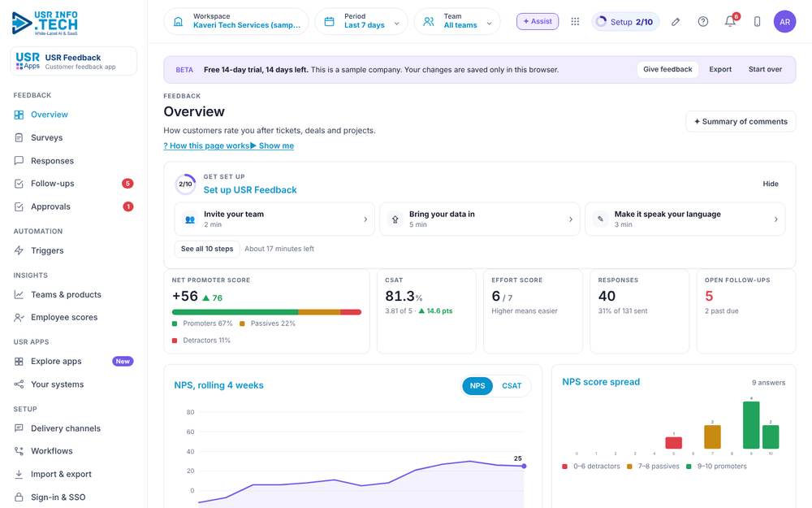Switch chart to NPS view
Screen dimensions: 812x508
pos(477,385)
